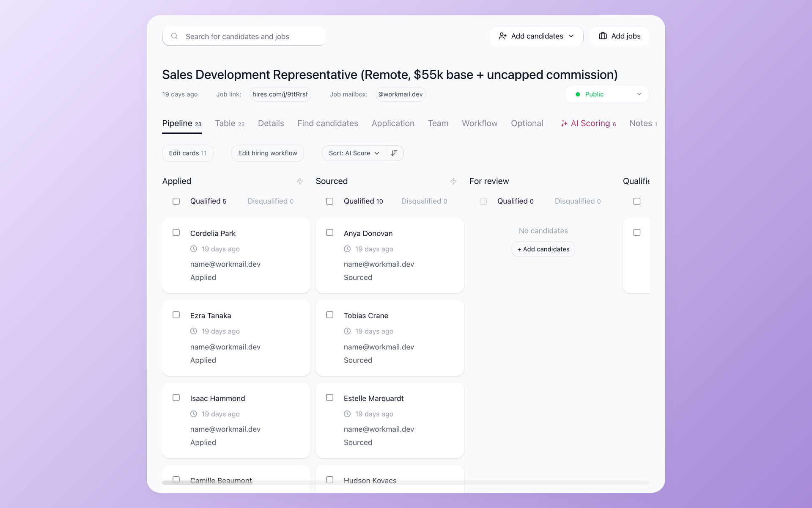
Task: Toggle sort direction icon next to Sort
Action: (394, 153)
